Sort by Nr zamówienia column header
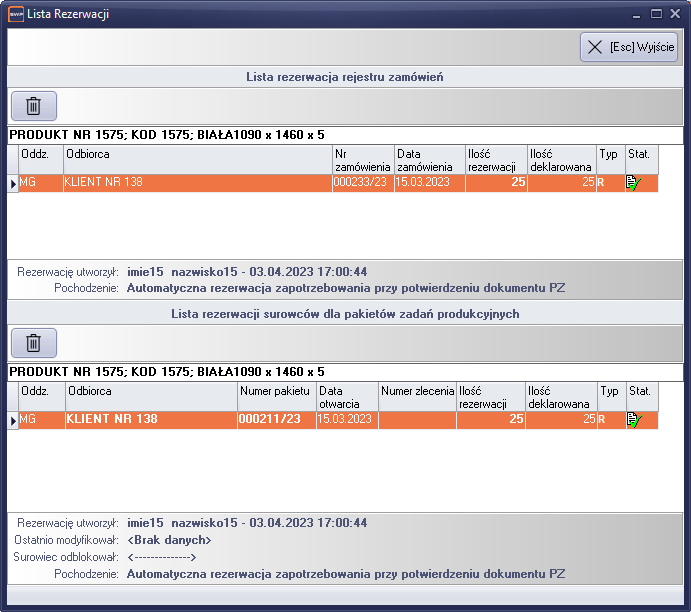This screenshot has width=691, height=612. coord(362,160)
